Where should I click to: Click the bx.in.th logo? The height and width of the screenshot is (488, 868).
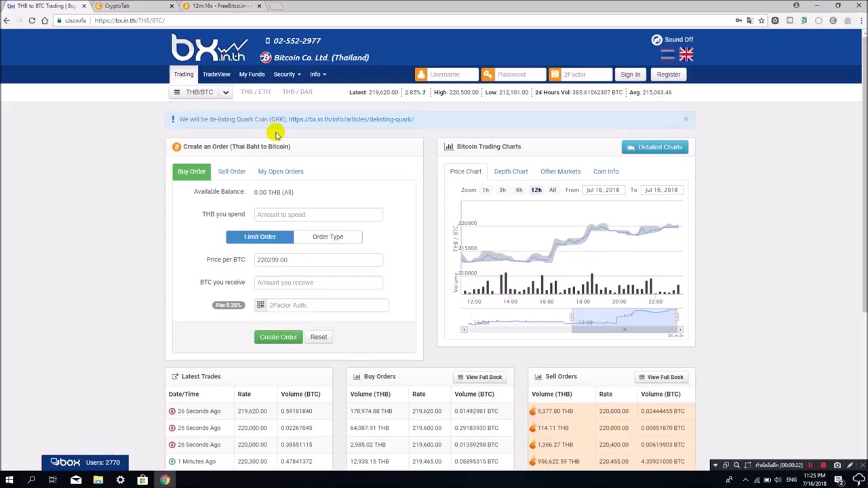coord(209,48)
